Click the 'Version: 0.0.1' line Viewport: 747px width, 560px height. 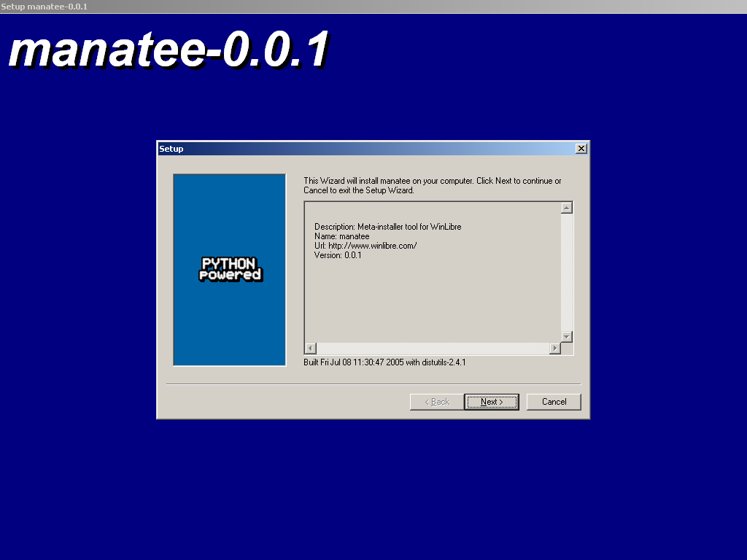[x=338, y=255]
